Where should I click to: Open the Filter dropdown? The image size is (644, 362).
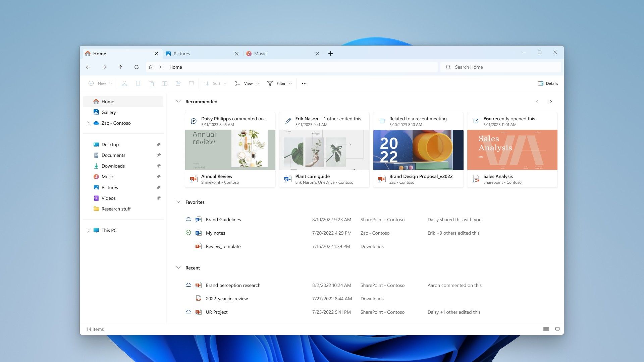point(280,83)
